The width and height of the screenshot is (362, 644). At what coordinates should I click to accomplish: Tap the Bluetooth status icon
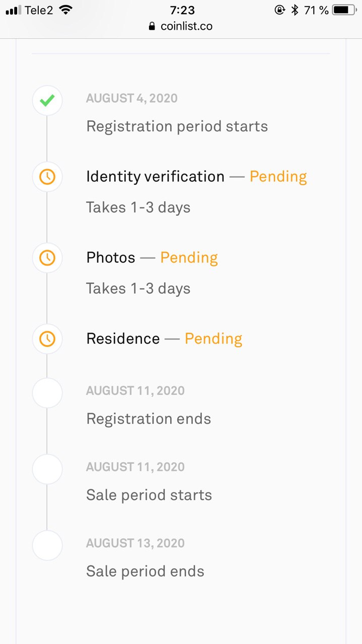[295, 10]
